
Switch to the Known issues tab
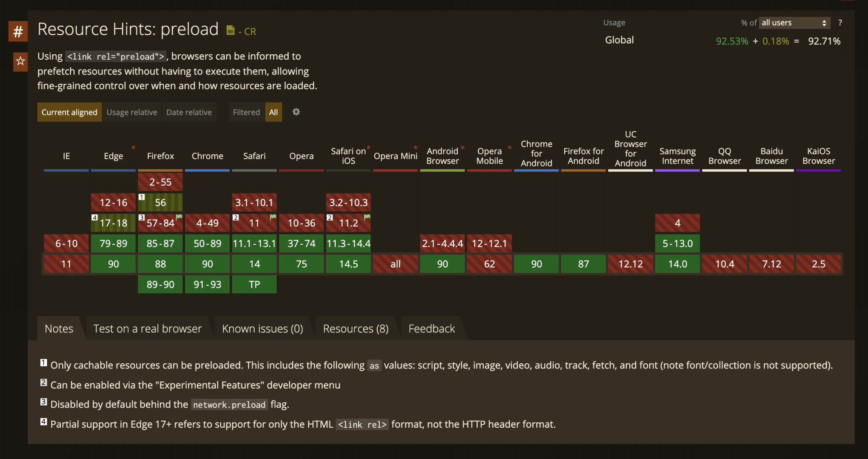(x=262, y=328)
